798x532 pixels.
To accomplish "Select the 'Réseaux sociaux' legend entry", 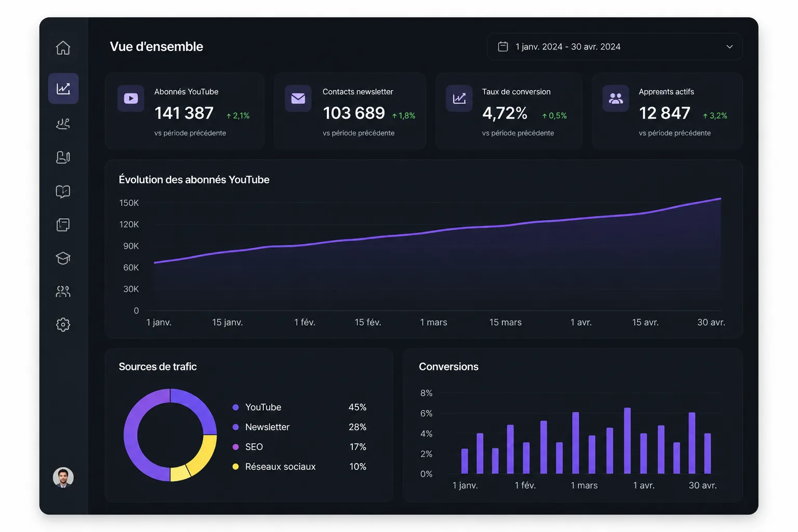I will pyautogui.click(x=281, y=467).
